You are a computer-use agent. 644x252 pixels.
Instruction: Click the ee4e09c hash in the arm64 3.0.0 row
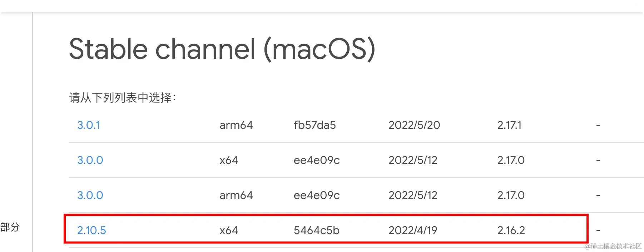(317, 195)
